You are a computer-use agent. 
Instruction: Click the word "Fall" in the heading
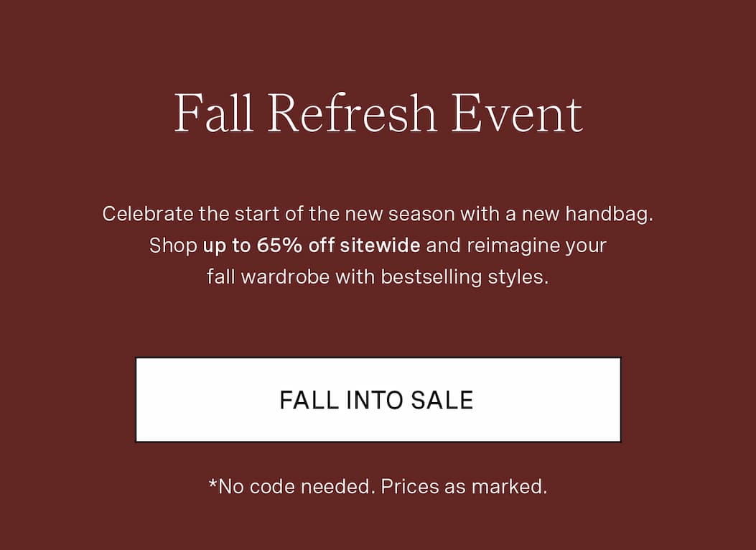coord(213,113)
